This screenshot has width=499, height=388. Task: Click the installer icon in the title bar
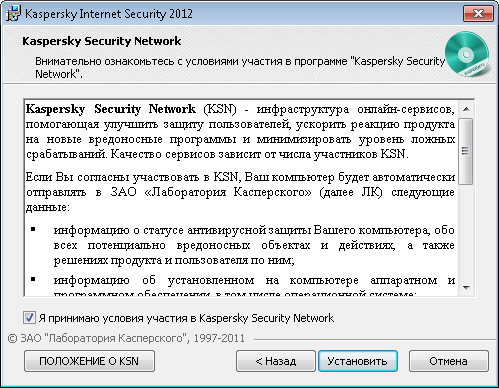pyautogui.click(x=13, y=14)
